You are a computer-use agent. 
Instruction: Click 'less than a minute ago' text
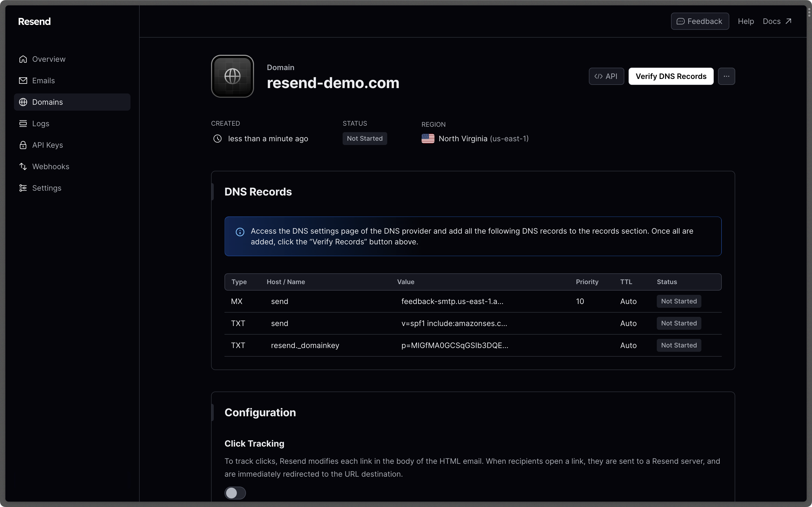(268, 139)
